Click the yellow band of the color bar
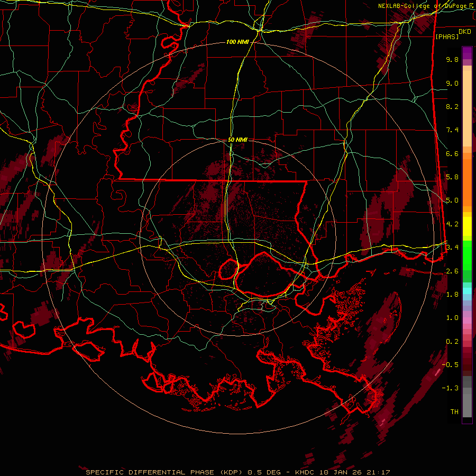The image size is (476, 476). (x=467, y=226)
